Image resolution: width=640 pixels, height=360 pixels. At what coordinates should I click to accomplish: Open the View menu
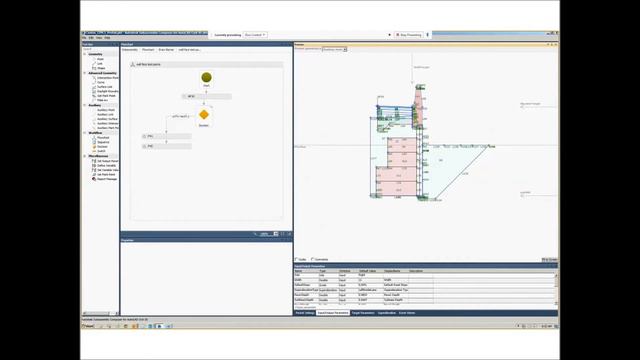[x=99, y=38]
